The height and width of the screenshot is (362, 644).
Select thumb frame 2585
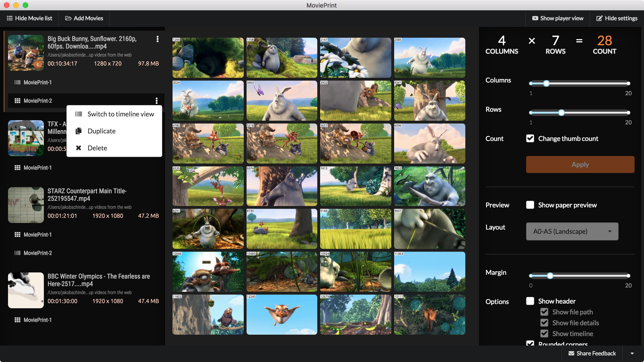click(429, 58)
